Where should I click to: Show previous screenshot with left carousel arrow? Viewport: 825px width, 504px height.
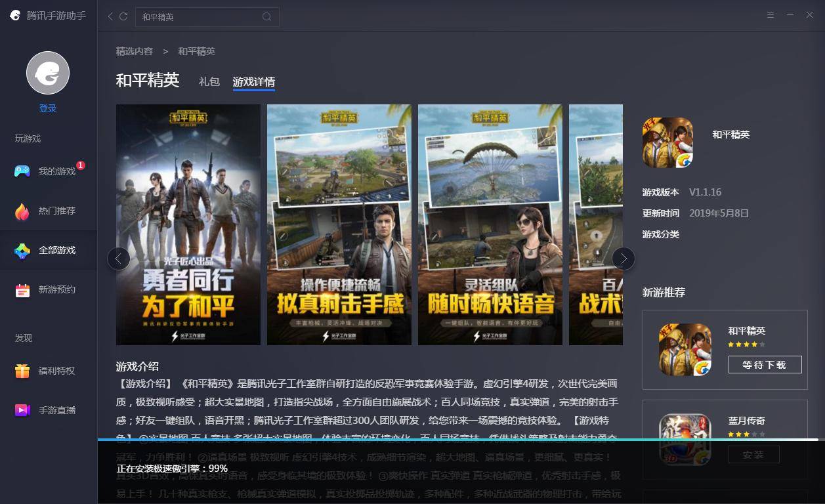118,259
